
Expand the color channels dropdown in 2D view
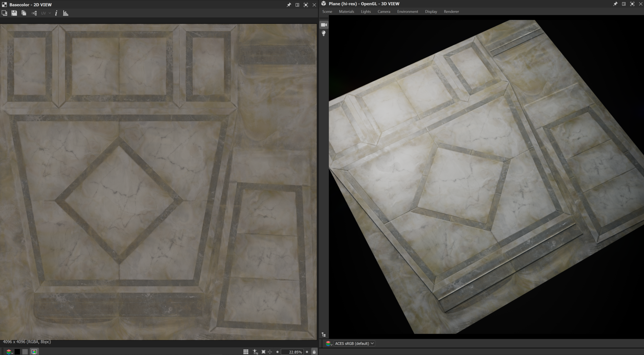tap(9, 352)
